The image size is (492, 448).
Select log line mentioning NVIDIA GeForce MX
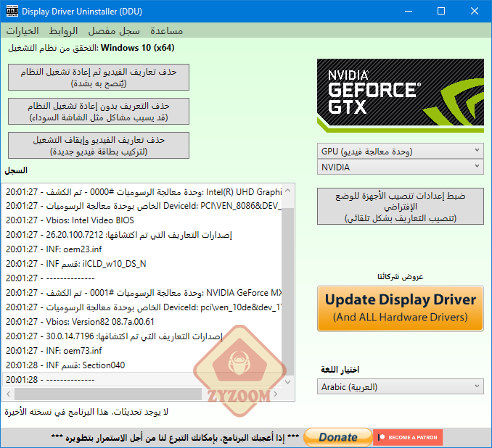tap(142, 293)
